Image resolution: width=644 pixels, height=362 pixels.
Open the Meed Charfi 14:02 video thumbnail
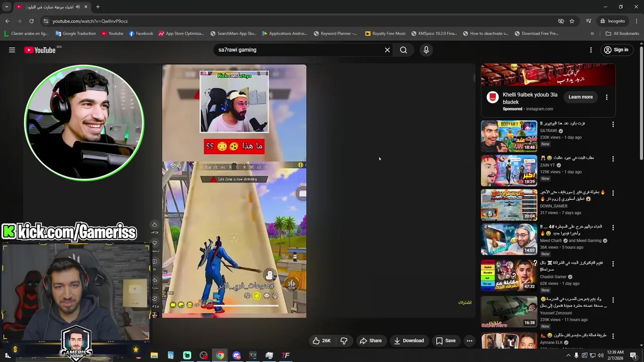509,239
